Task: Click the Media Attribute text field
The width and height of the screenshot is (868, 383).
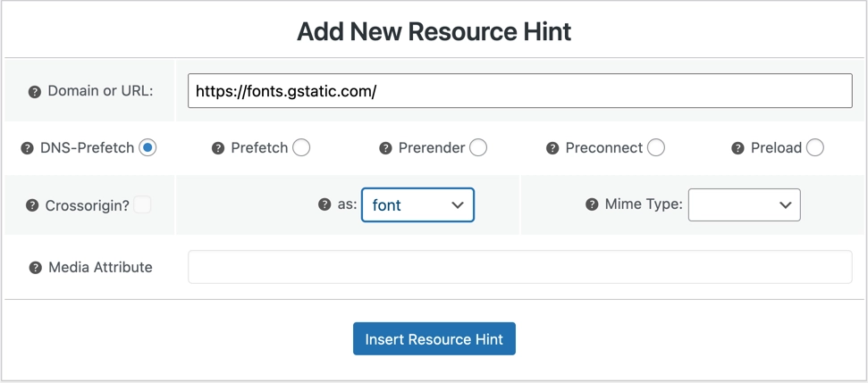Action: (x=519, y=267)
